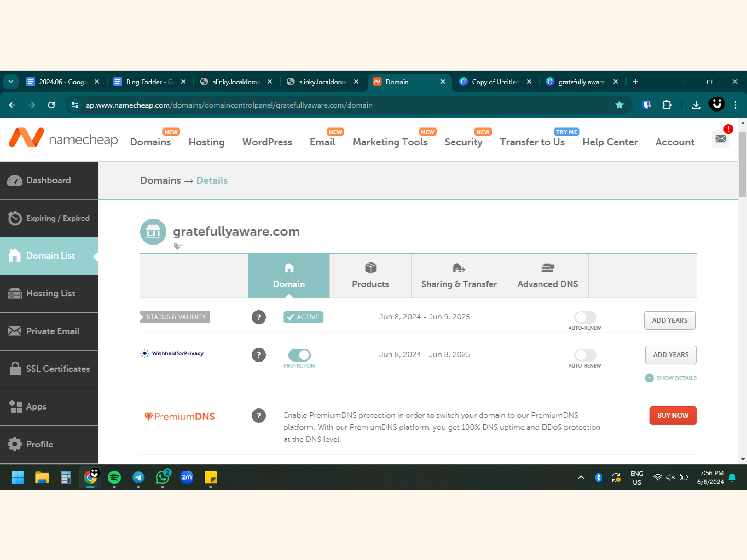The image size is (747, 560).
Task: Open Dashboard from the sidebar
Action: 49,180
